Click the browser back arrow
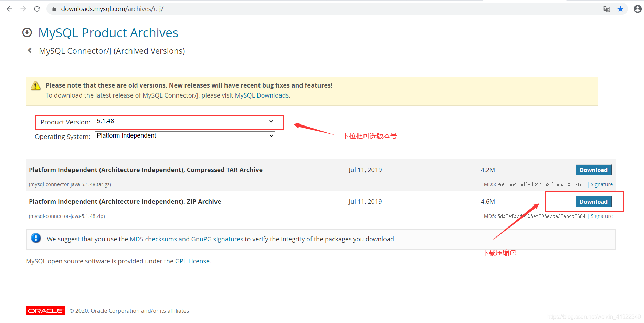This screenshot has width=644, height=323. pos(10,9)
